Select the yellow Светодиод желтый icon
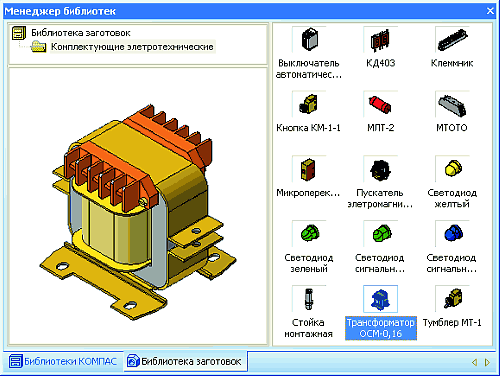 452,169
